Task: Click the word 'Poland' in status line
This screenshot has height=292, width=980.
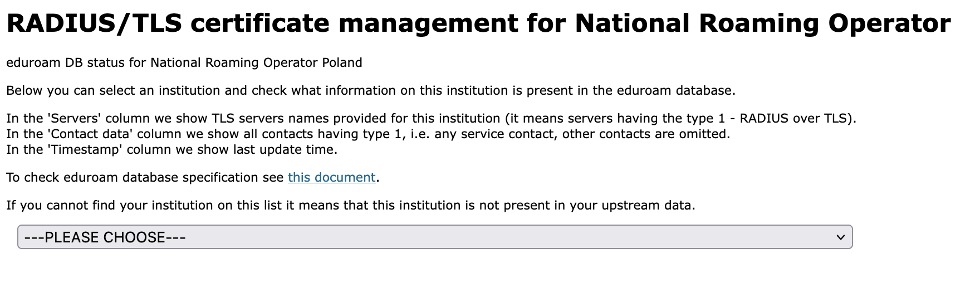Action: [342, 62]
